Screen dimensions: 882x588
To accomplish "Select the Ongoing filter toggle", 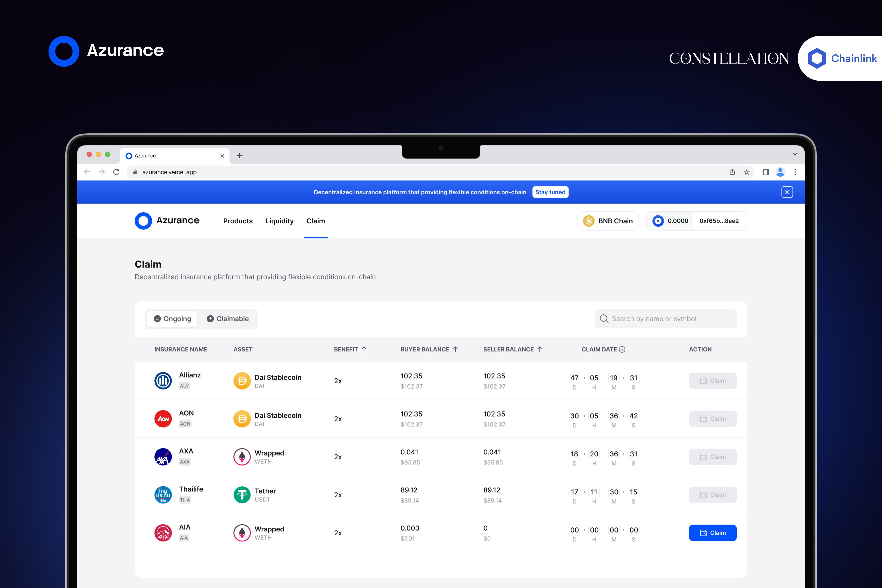I will [173, 319].
